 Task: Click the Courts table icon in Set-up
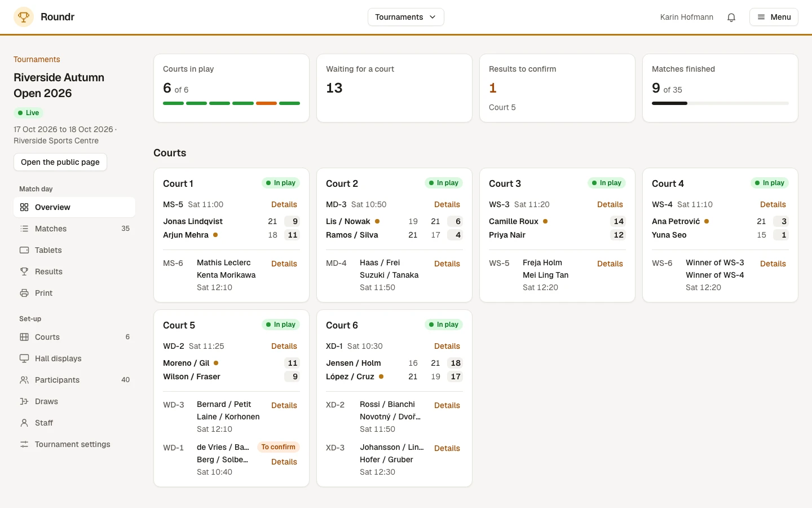(24, 337)
